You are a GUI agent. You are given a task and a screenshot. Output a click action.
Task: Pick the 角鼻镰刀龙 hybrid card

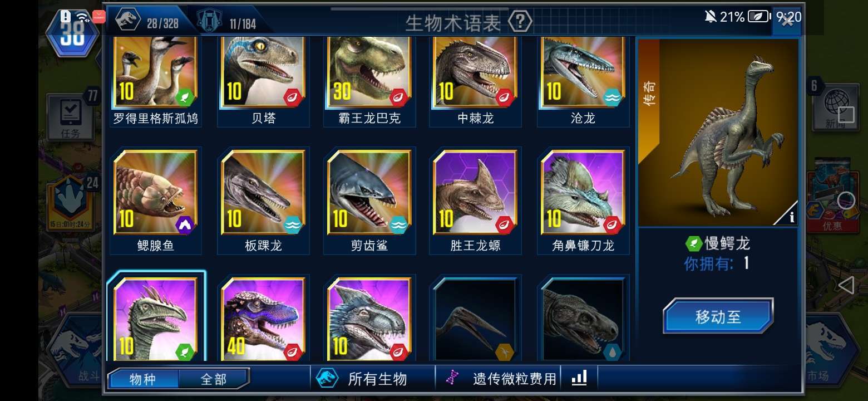(583, 200)
